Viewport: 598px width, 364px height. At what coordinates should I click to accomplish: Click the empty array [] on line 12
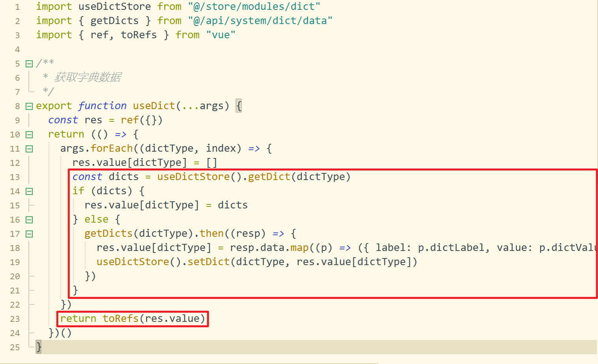212,163
